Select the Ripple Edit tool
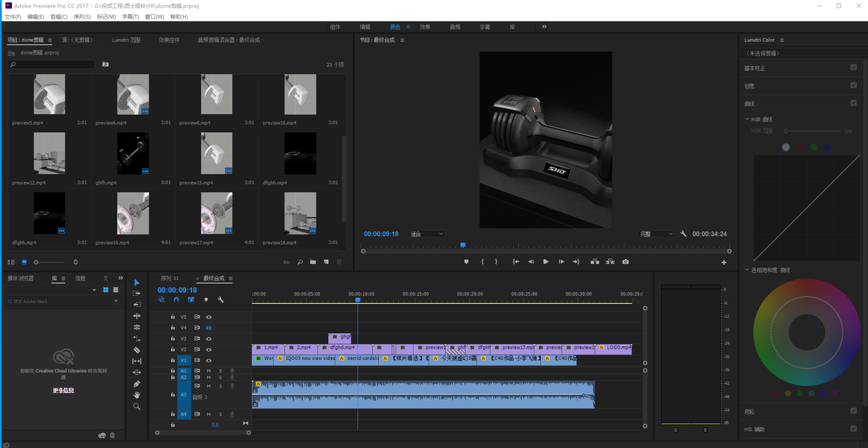Screen dimensions: 868x448 137,316
